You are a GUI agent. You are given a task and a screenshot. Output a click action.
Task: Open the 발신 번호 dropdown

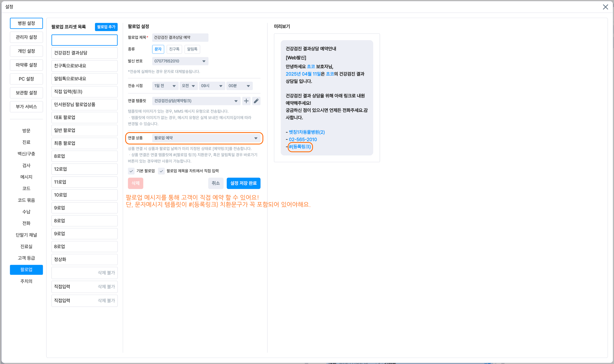180,61
